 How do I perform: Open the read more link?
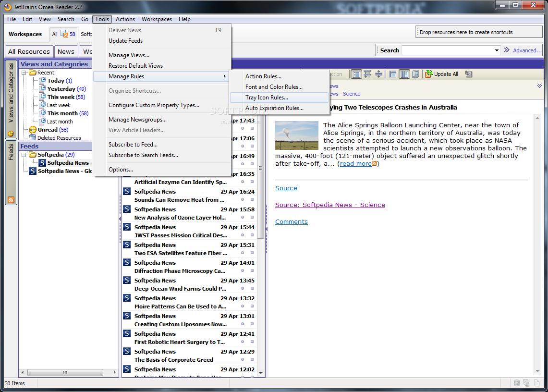click(356, 164)
